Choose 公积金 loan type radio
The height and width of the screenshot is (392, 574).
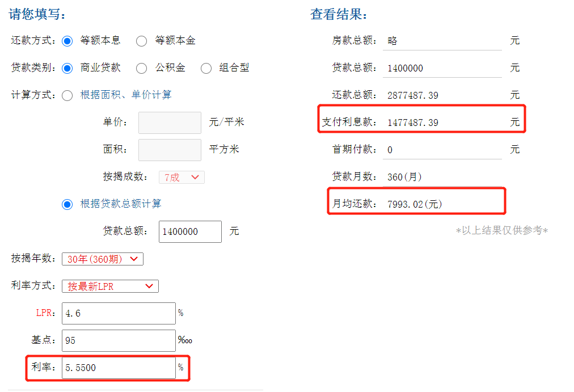pyautogui.click(x=142, y=69)
